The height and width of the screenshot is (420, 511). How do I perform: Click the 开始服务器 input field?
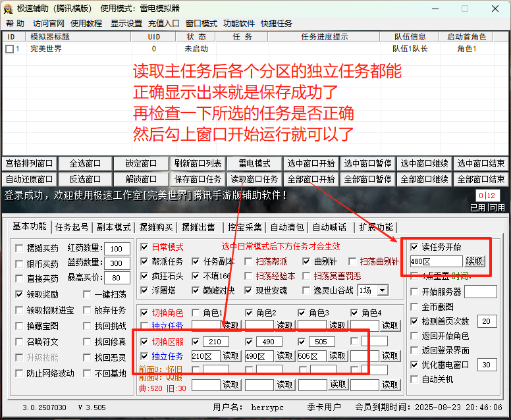tap(480, 292)
